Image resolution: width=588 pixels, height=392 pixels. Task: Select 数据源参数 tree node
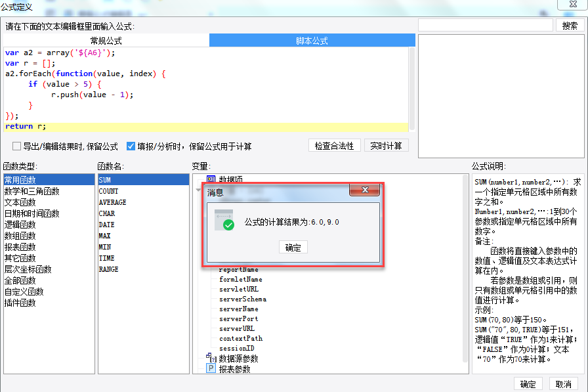click(x=238, y=359)
